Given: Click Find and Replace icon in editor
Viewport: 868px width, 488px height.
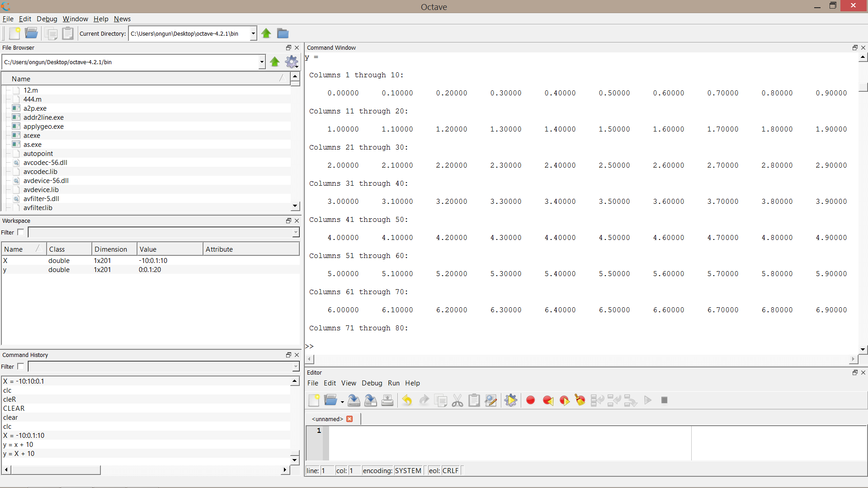Looking at the screenshot, I should click(491, 400).
